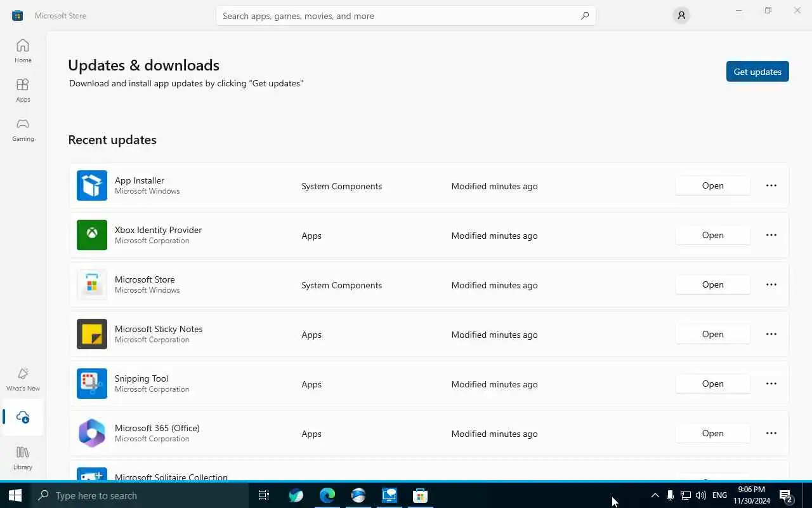Viewport: 812px width, 508px height.
Task: Open Windows Start menu
Action: pyautogui.click(x=15, y=495)
